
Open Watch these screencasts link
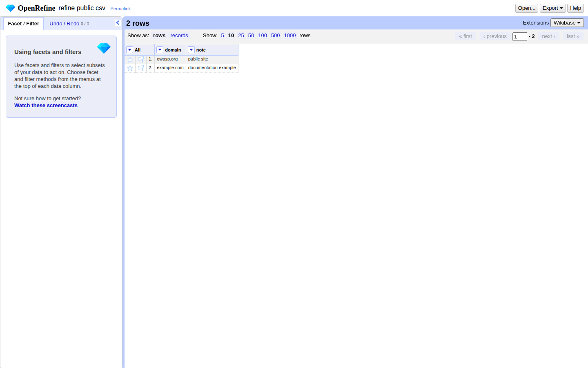46,105
